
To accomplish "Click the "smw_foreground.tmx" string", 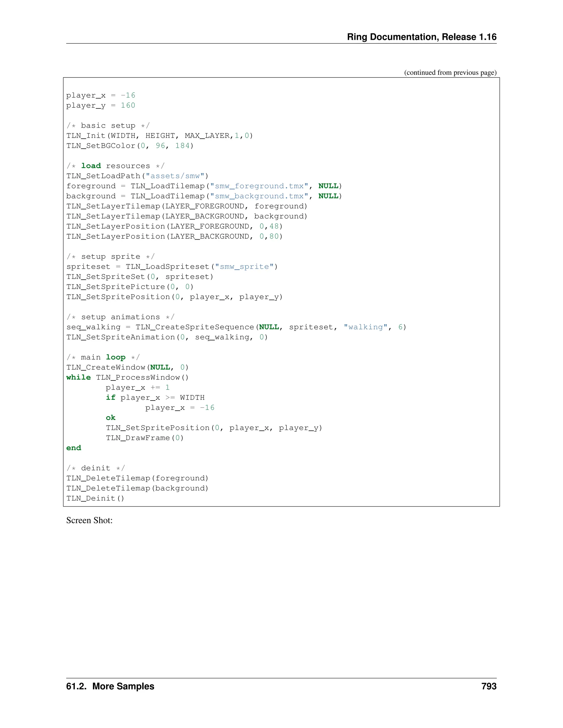I will click(x=259, y=186).
